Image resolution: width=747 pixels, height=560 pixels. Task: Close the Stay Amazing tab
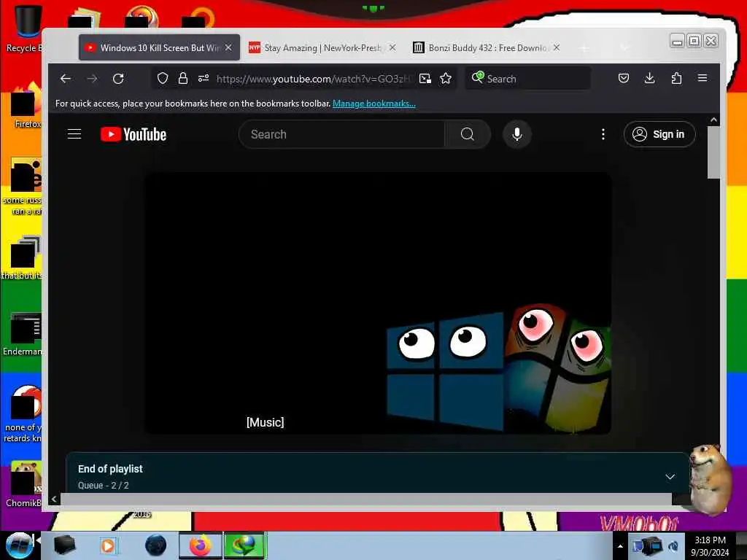[392, 47]
